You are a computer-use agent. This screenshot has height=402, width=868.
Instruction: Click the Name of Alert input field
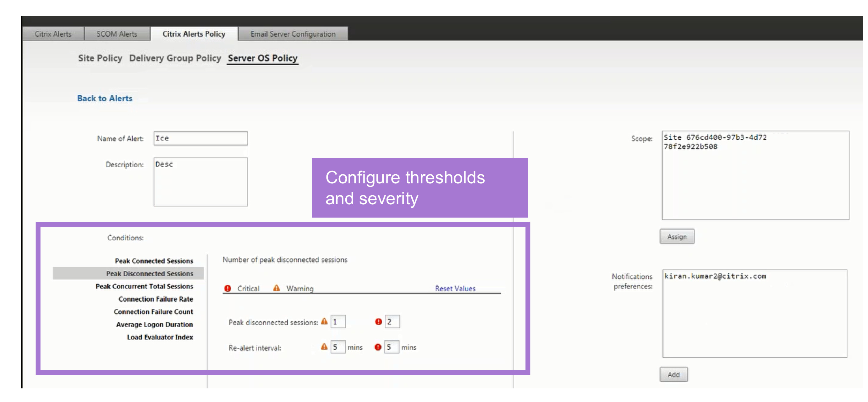[201, 138]
